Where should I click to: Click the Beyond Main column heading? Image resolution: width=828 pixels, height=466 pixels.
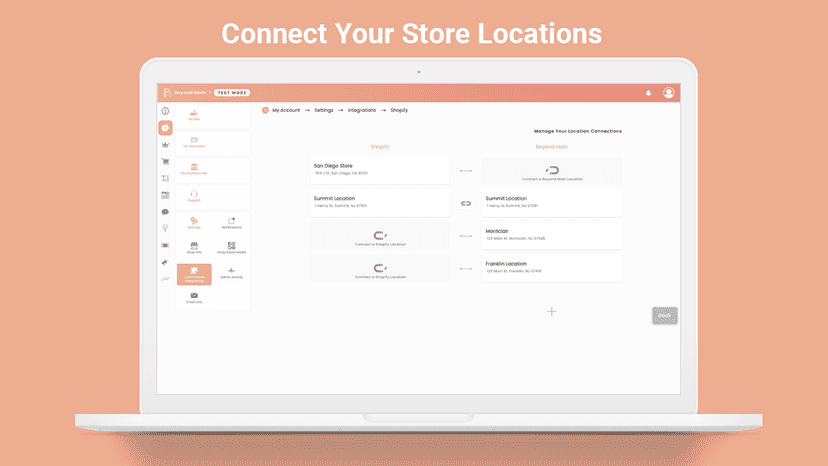pos(552,147)
